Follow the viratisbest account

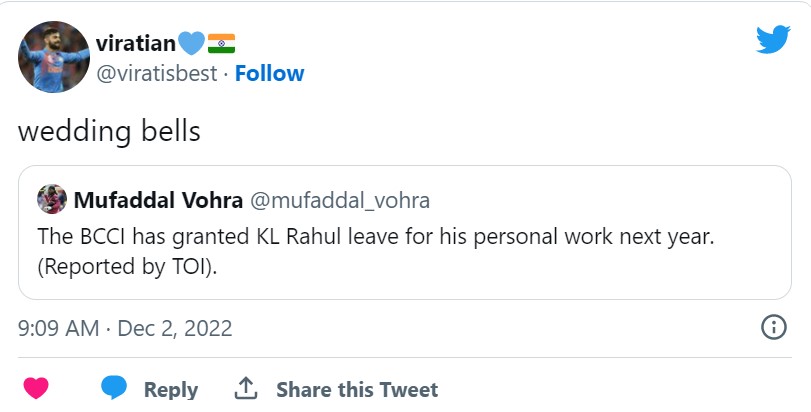click(x=270, y=74)
